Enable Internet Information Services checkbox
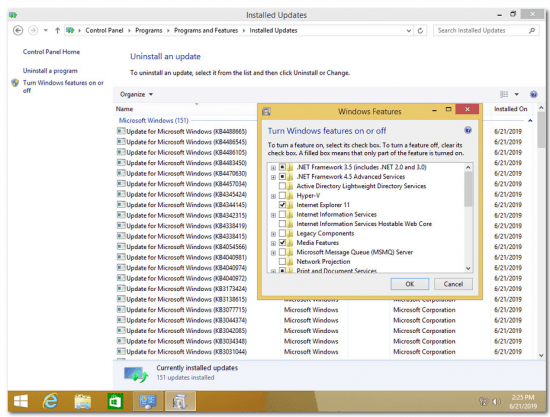The image size is (550, 417). (x=282, y=214)
